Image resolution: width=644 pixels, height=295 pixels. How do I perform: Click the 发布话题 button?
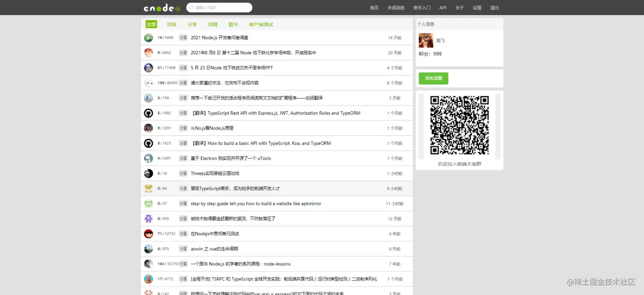tap(433, 78)
